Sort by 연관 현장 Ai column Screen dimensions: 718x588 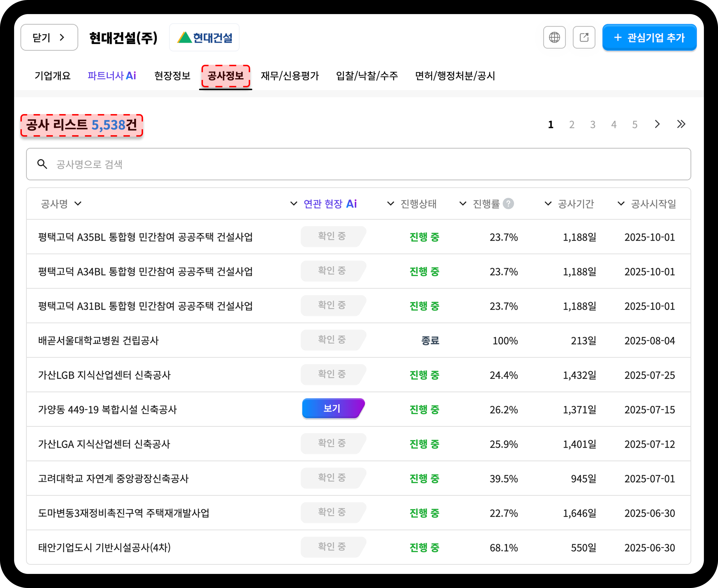pyautogui.click(x=324, y=204)
